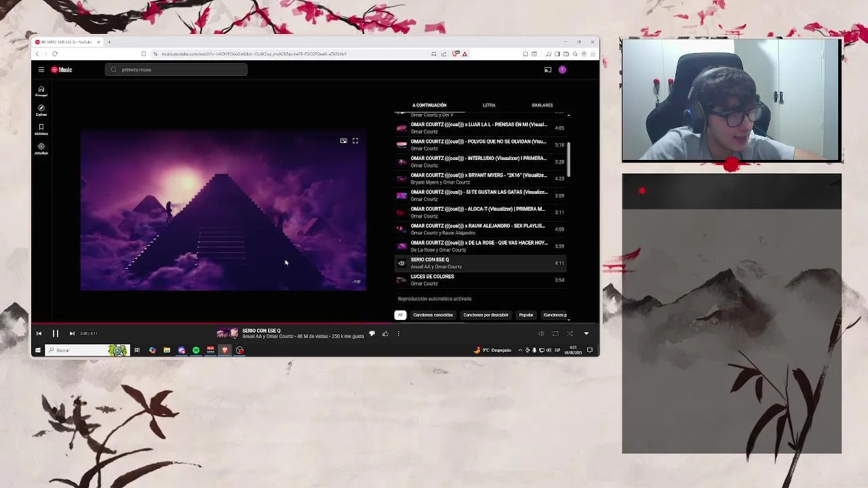Go back in the browser
Screen dimensions: 868x488
[x=37, y=54]
